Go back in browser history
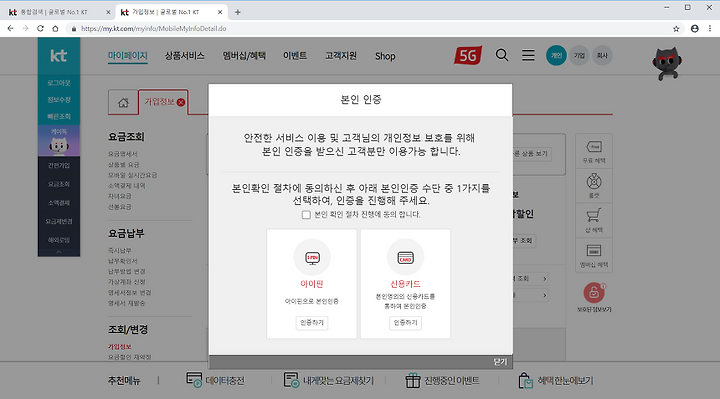This screenshot has width=720, height=399. tap(10, 28)
